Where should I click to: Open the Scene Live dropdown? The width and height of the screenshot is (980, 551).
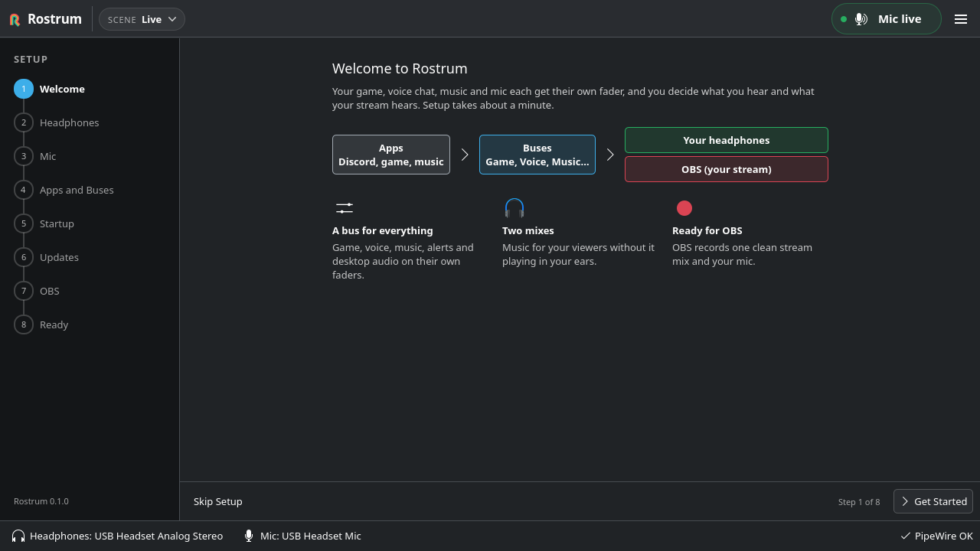tap(142, 19)
